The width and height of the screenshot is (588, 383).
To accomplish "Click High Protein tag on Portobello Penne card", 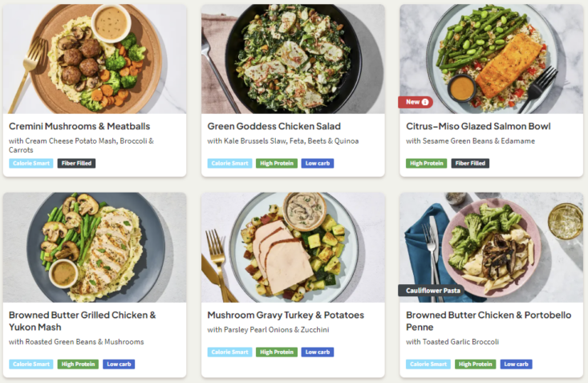I will pyautogui.click(x=475, y=365).
